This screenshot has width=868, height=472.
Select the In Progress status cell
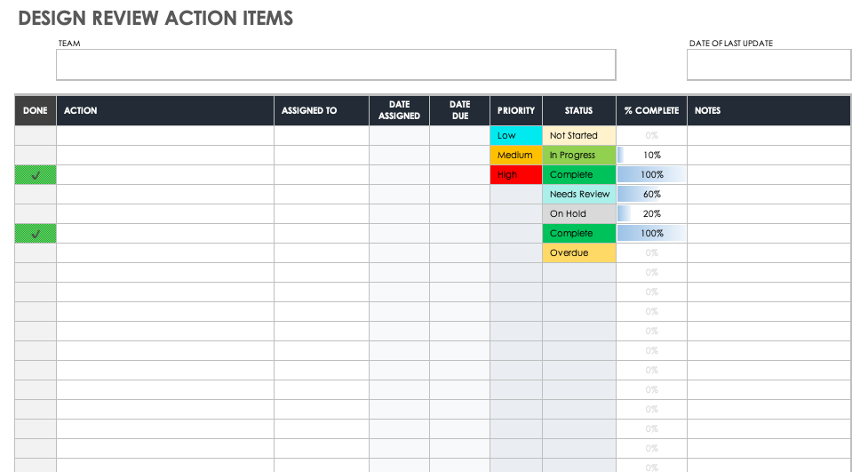coord(578,156)
